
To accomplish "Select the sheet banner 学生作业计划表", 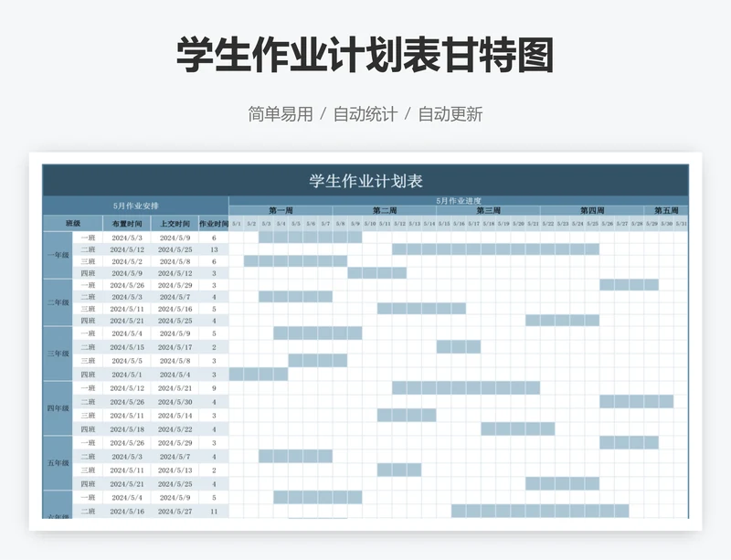I will click(365, 181).
